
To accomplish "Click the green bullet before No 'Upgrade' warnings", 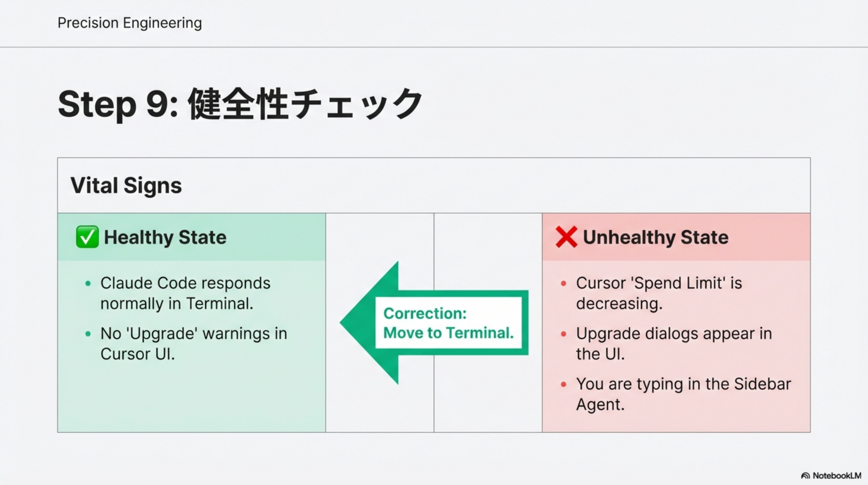I will [x=88, y=334].
